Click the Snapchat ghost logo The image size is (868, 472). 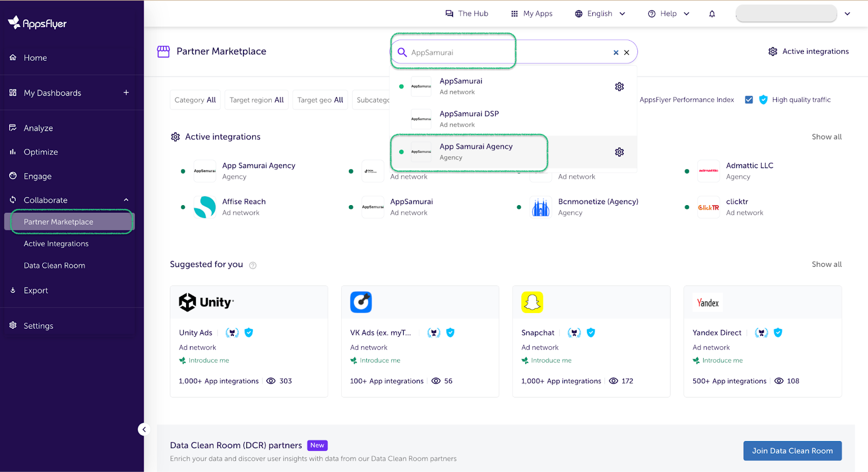click(x=532, y=302)
